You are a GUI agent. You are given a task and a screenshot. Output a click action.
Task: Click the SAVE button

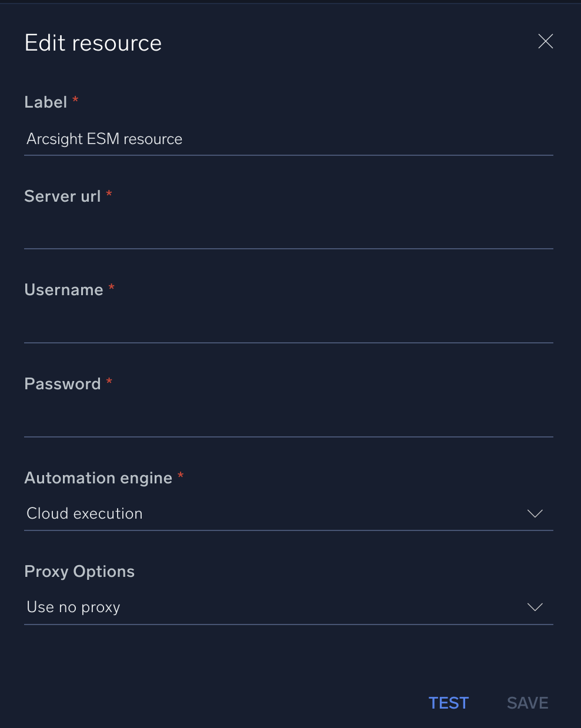[x=527, y=703]
